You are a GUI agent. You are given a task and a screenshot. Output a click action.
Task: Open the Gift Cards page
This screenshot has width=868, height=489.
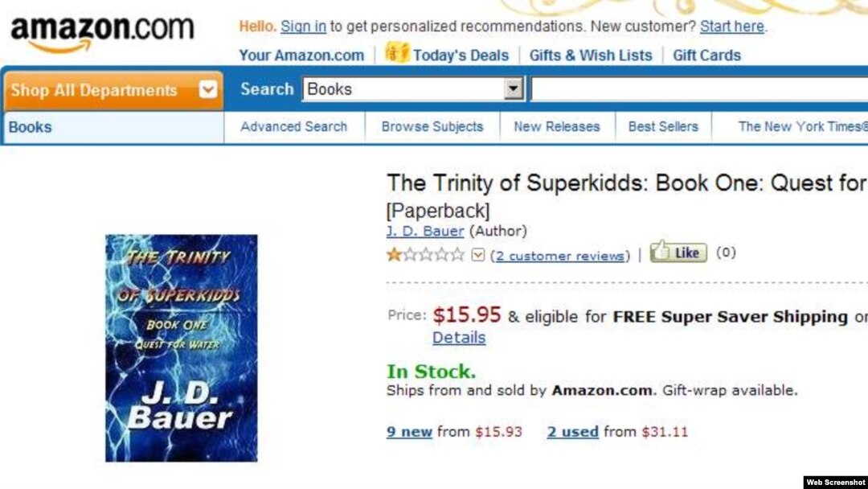[706, 55]
